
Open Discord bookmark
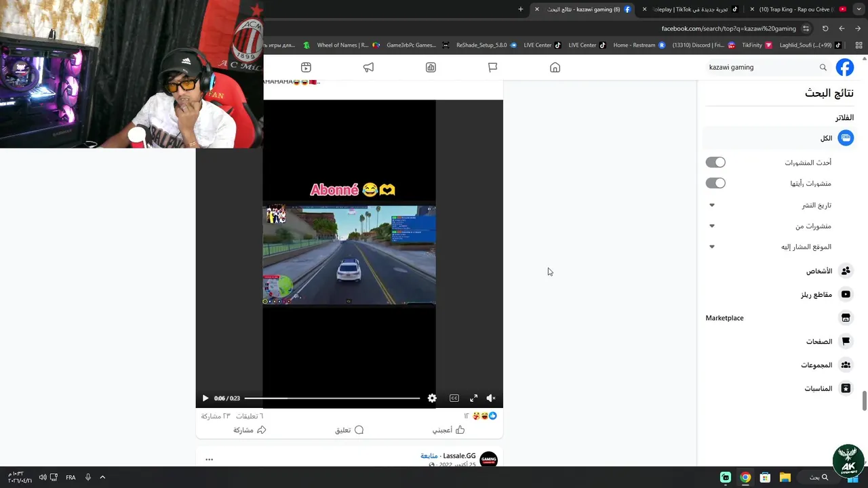703,45
